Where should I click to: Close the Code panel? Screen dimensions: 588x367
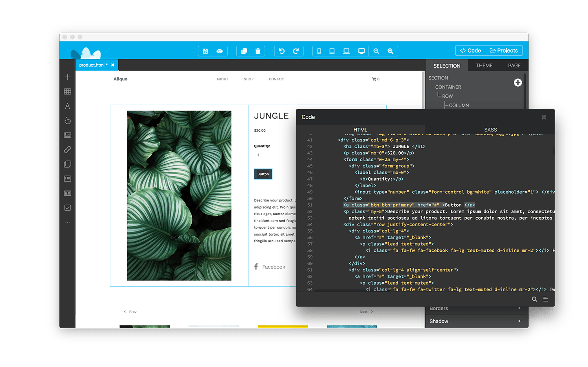[544, 117]
